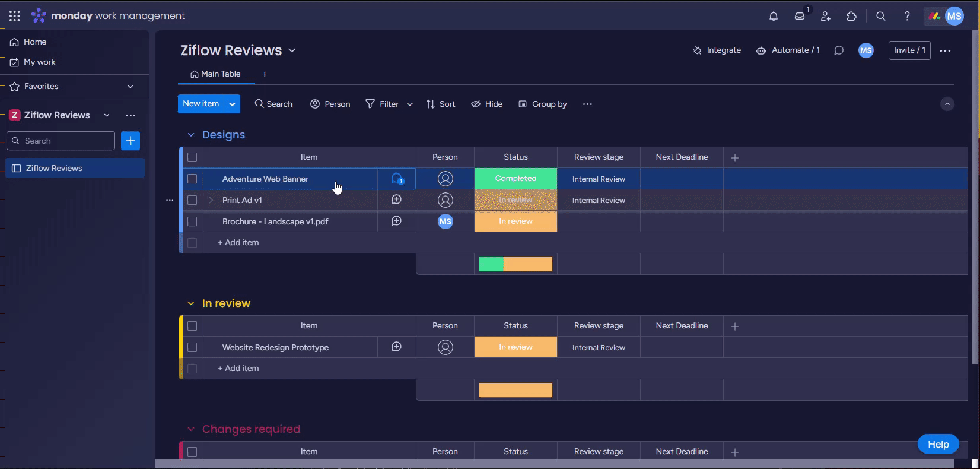Screen dimensions: 980x469
Task: Open workspace options three dots in sidebar
Action: (131, 115)
